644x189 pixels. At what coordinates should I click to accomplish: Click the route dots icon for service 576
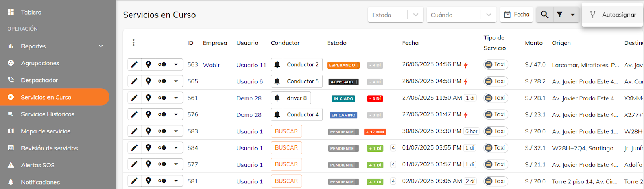click(x=162, y=114)
